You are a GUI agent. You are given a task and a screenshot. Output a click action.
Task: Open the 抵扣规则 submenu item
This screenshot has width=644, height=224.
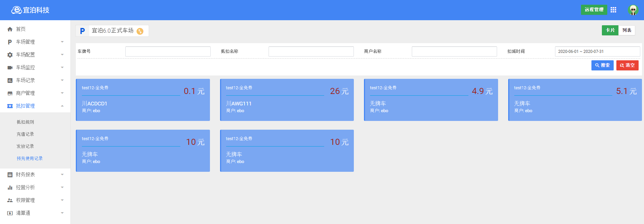point(25,122)
